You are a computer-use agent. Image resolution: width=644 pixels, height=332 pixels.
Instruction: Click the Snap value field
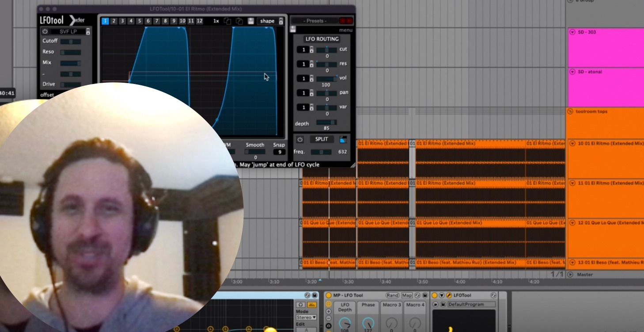click(279, 152)
